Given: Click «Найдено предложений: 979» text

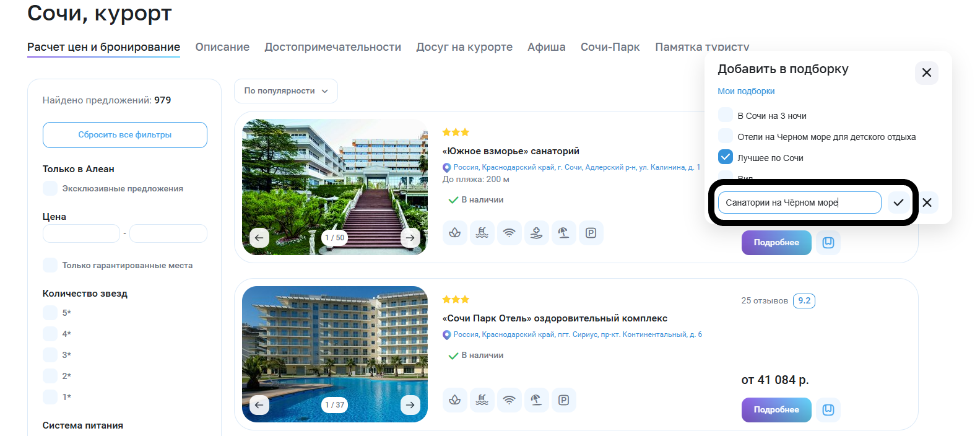Looking at the screenshot, I should point(106,100).
